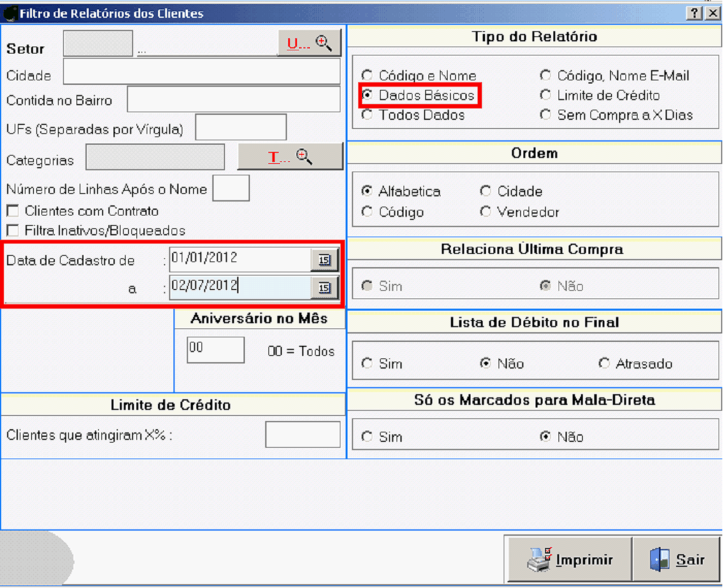The image size is (723, 588).
Task: Close the Filtro de Relatórios window
Action: click(712, 13)
